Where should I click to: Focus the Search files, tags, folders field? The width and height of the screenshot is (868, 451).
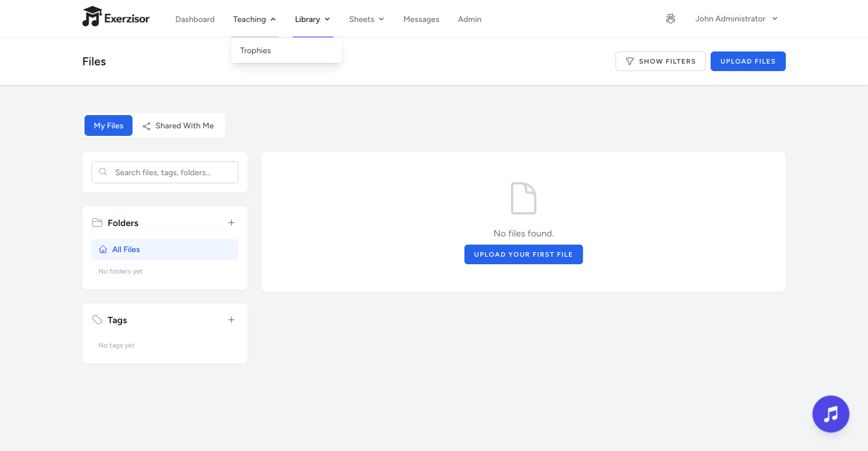(165, 172)
